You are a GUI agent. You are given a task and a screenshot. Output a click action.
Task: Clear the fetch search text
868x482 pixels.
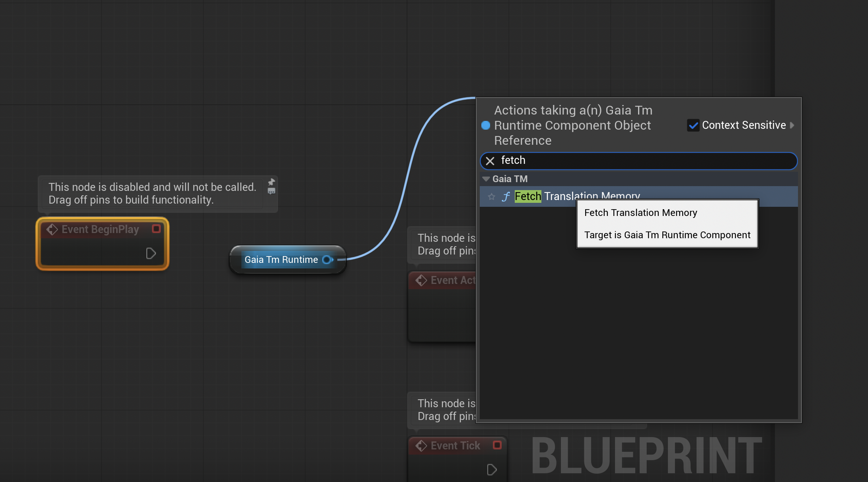click(490, 161)
